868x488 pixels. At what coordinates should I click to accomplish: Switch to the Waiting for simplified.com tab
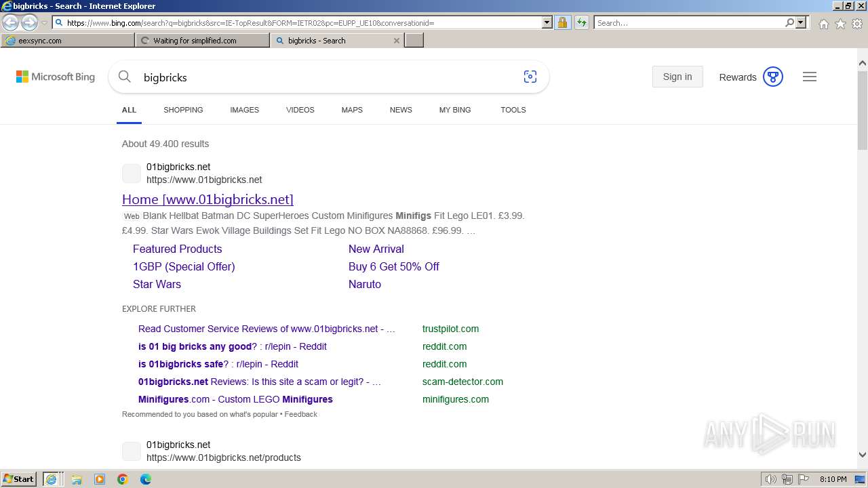point(202,41)
